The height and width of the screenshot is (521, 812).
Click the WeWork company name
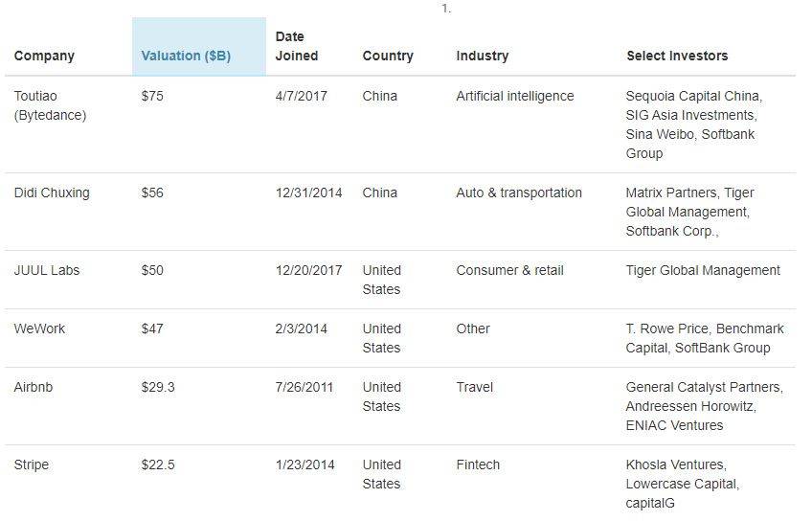click(x=39, y=328)
